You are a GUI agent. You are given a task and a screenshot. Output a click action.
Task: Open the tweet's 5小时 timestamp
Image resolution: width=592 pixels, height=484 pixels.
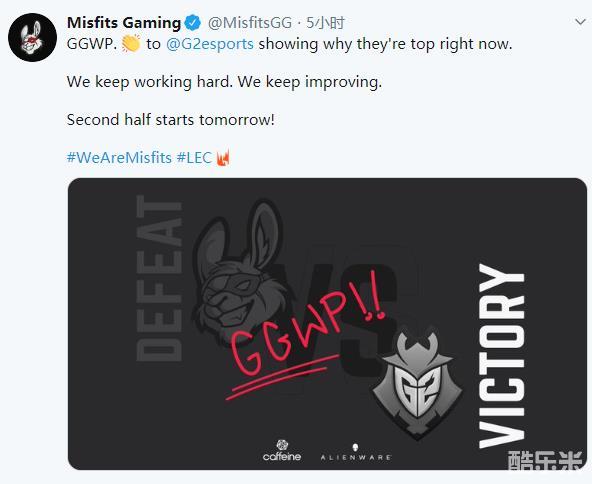[325, 23]
